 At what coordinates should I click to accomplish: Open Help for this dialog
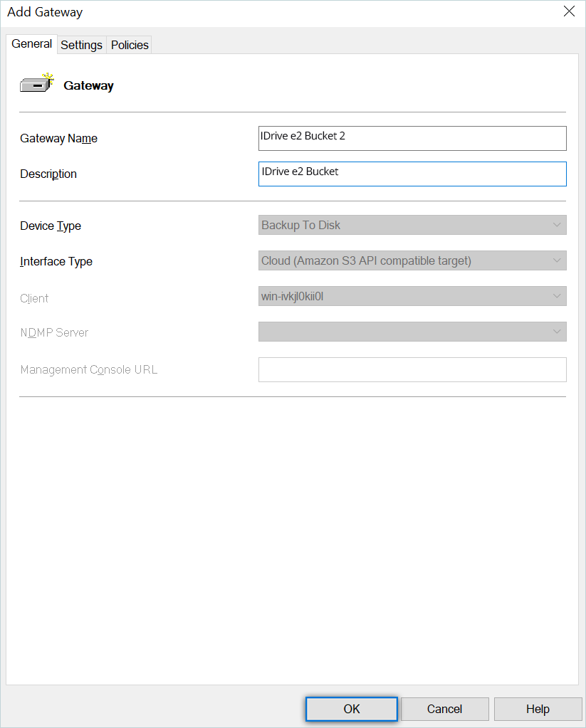click(x=538, y=709)
